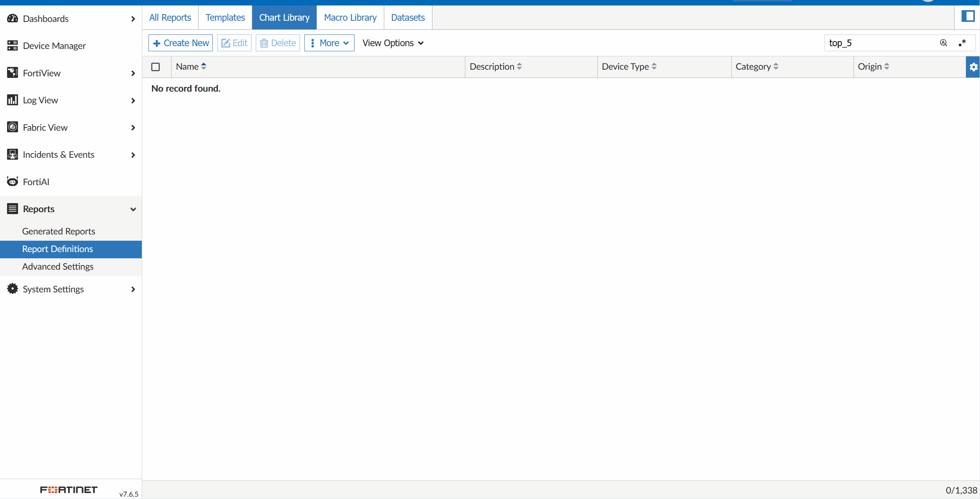Click the Name column header
Image resolution: width=980 pixels, height=499 pixels.
coord(318,67)
